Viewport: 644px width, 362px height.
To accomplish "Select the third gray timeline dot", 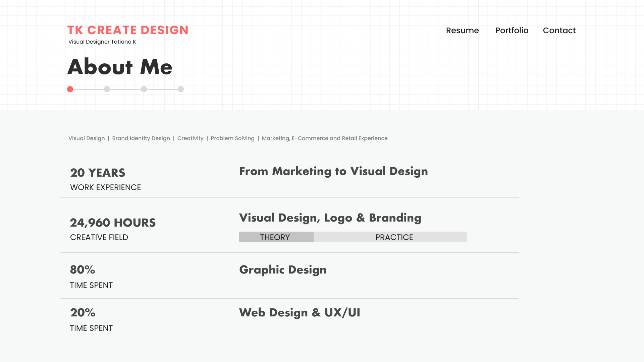I will 144,89.
